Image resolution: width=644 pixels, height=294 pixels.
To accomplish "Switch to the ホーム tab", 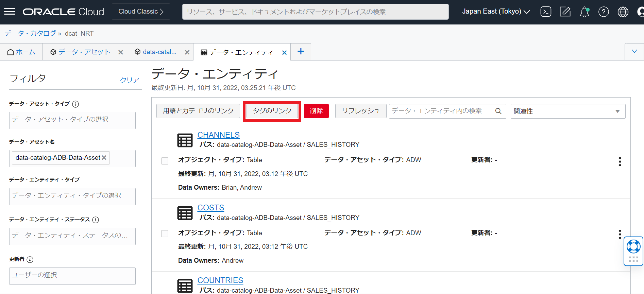I will point(21,52).
